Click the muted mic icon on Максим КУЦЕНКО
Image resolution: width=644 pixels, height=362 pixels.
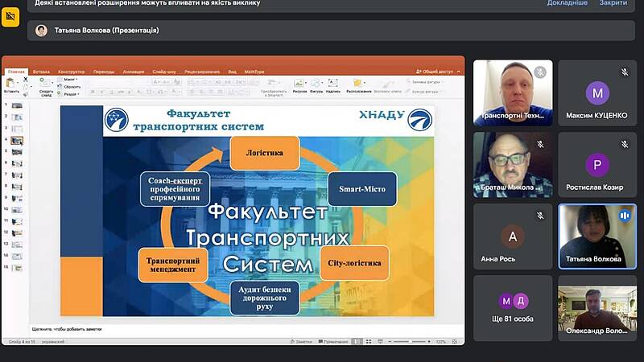click(x=625, y=72)
